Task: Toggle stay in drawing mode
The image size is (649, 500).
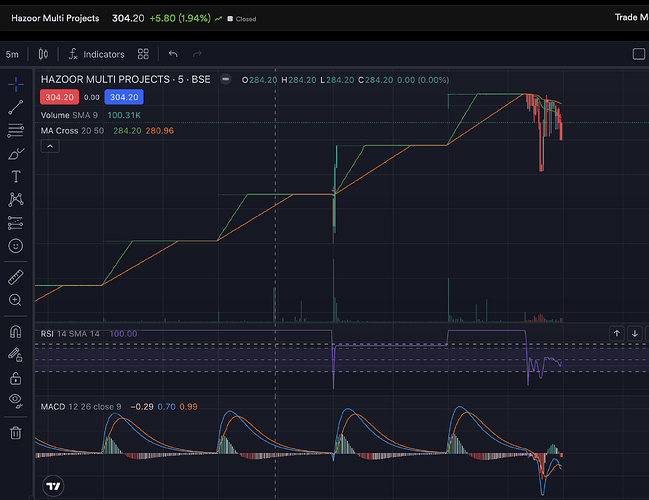Action: [16, 355]
